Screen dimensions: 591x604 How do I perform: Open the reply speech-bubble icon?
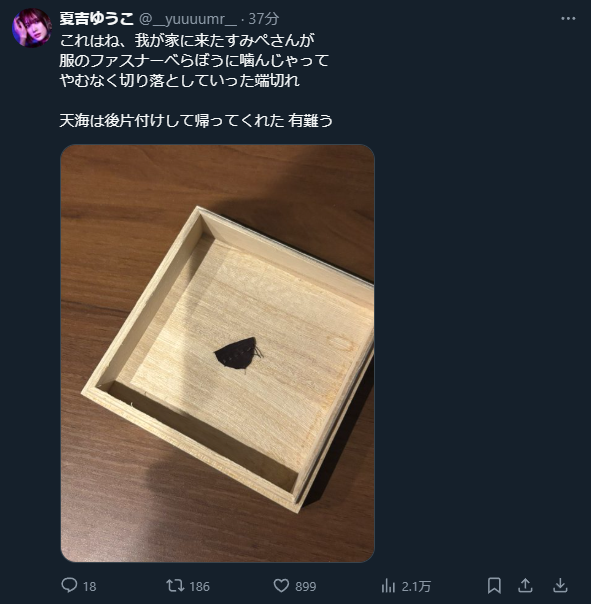point(69,585)
